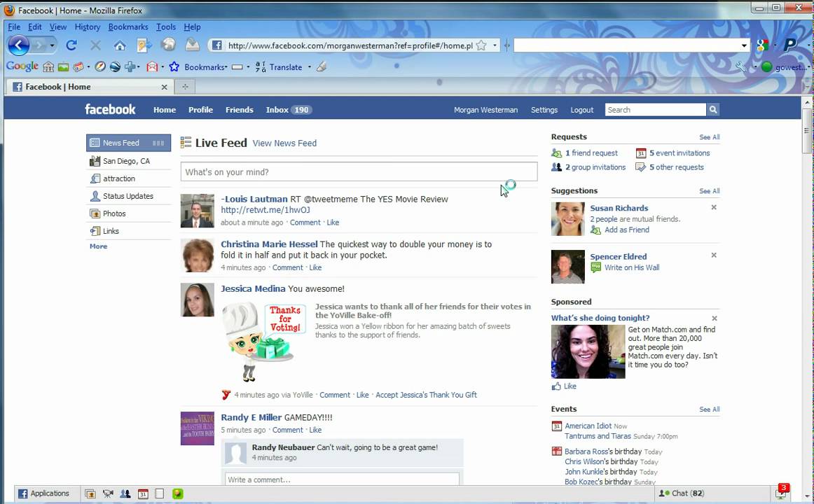Bookmark this page with the star icon
Viewport: 814px width, 504px height.
[481, 45]
